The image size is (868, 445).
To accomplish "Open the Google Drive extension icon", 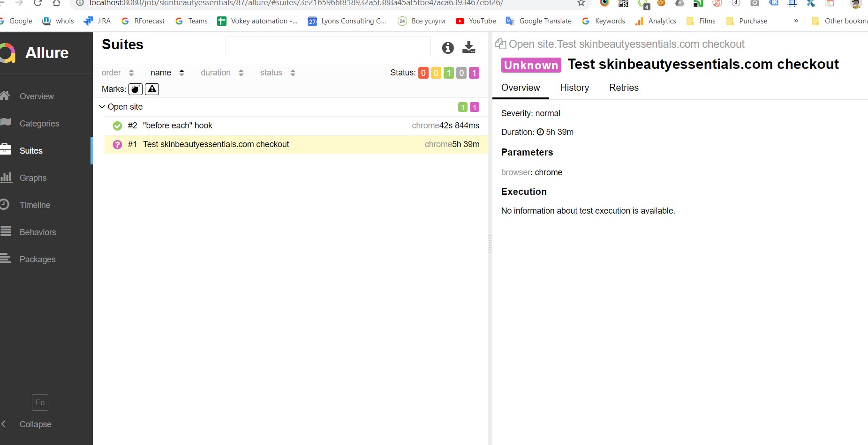I will pos(679,3).
